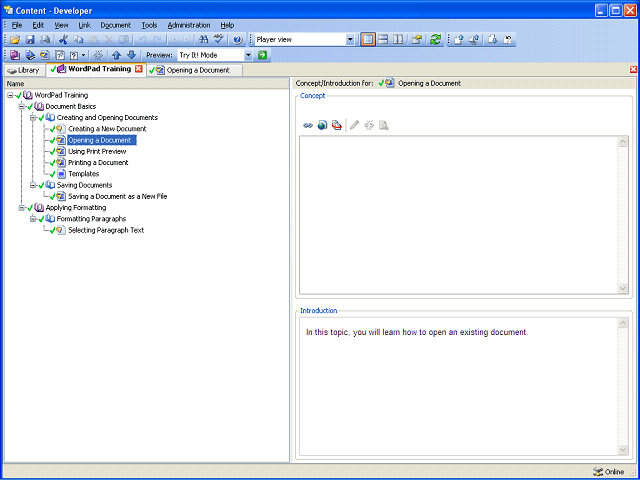Start preview with green Go arrow
The width and height of the screenshot is (640, 480).
(x=262, y=55)
